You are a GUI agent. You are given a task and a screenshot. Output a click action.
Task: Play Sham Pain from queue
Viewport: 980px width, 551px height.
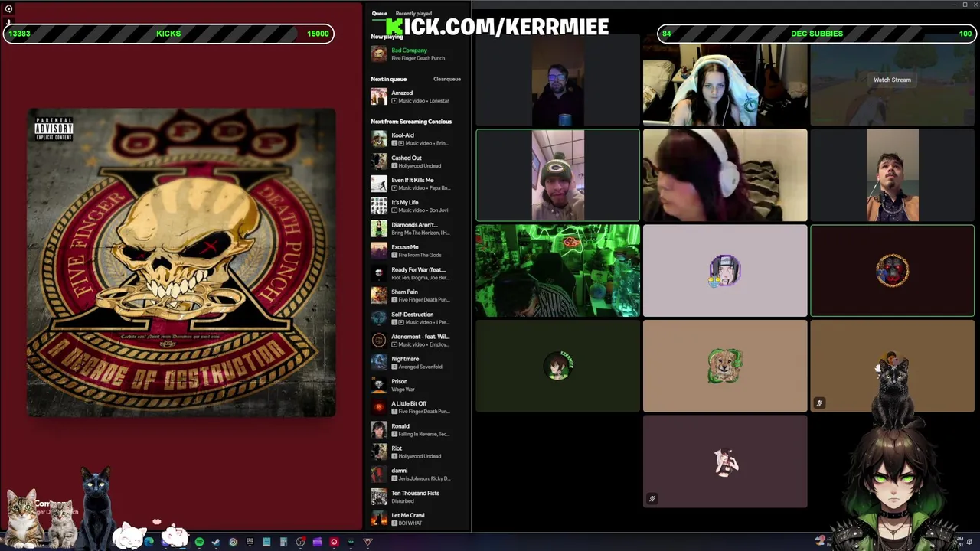pyautogui.click(x=418, y=295)
